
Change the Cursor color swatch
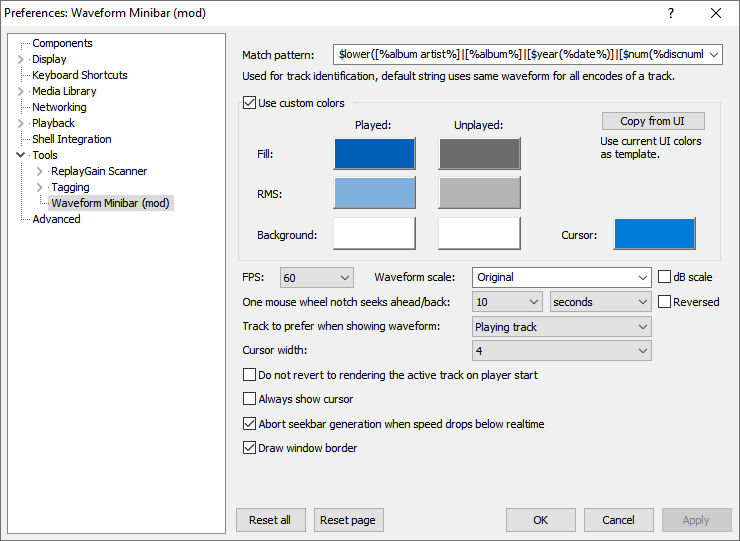click(x=654, y=234)
